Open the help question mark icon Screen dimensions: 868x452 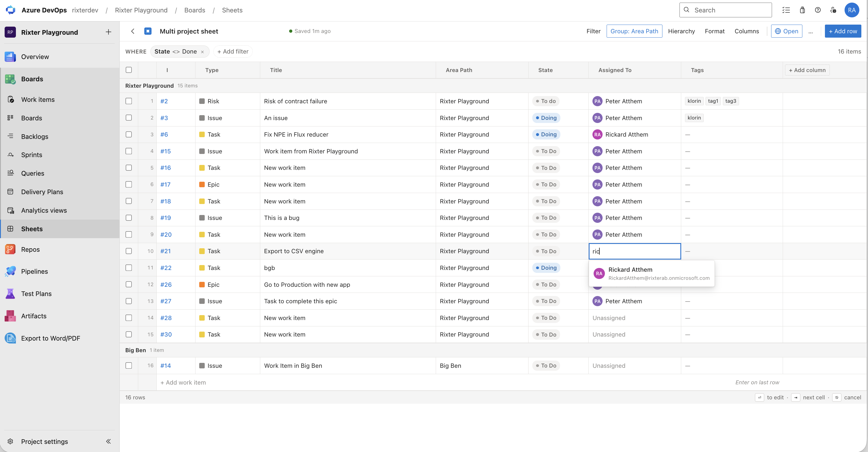(x=818, y=10)
